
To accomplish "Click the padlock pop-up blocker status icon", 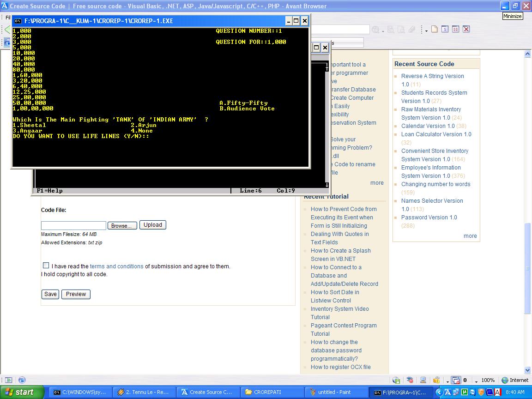I will coord(437,380).
